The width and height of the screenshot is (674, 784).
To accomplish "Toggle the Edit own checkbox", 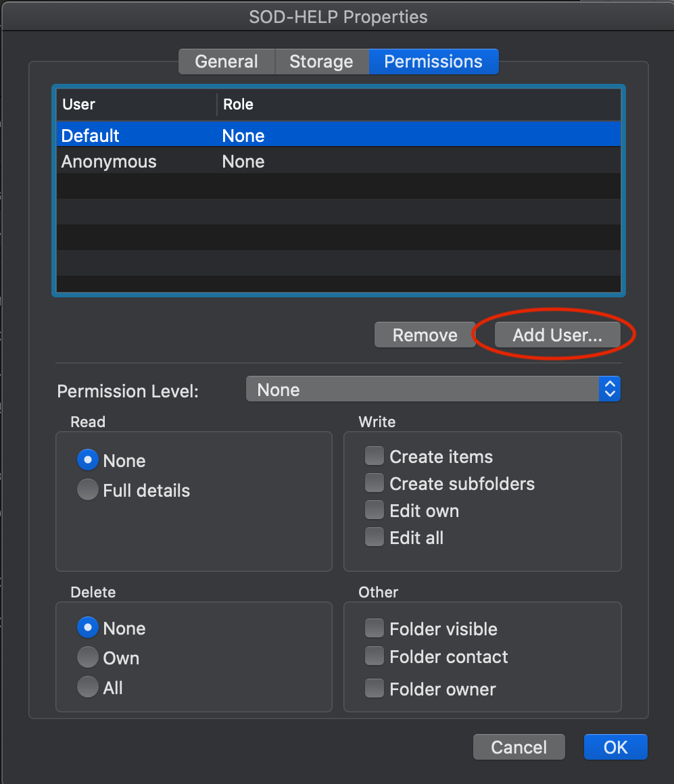I will click(x=375, y=510).
